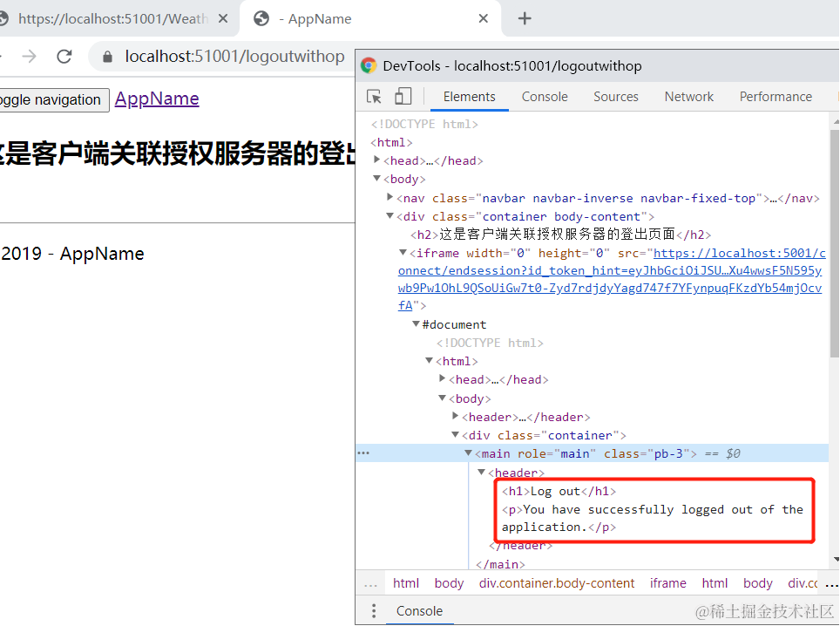Click the scrollbar down arrow in Elements panel

coord(836,560)
